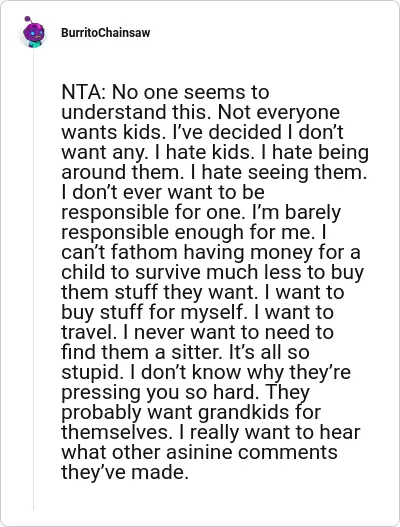
Task: Open BurritoChainsaw's purple robot avatar
Action: 33,32
